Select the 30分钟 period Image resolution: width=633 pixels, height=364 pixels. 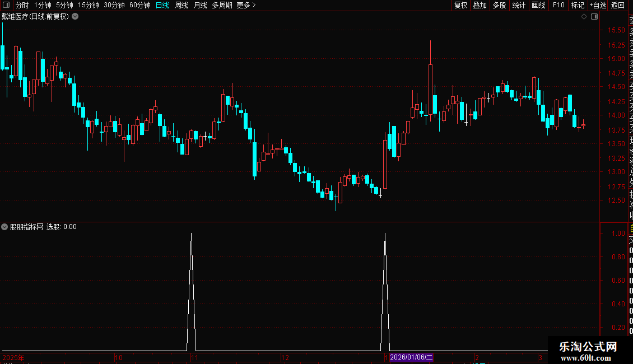point(114,5)
